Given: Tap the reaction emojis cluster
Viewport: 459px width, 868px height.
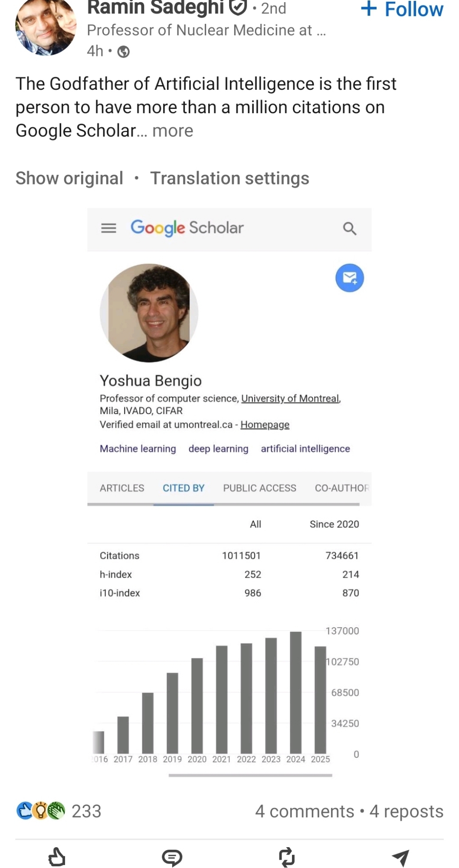Looking at the screenshot, I should click(x=40, y=811).
